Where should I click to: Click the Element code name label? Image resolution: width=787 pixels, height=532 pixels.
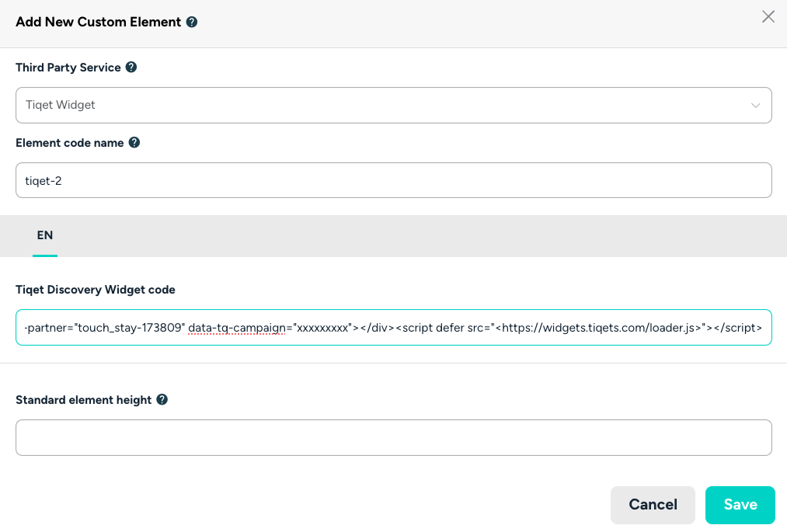(70, 143)
